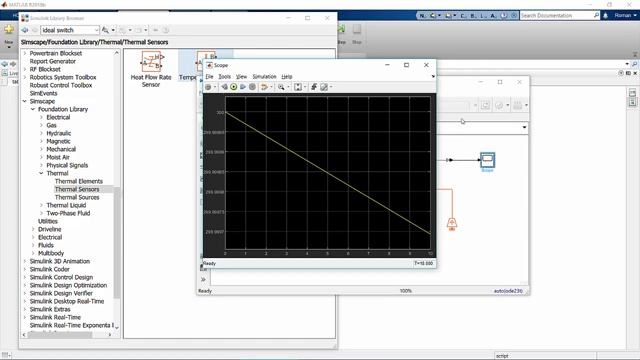The width and height of the screenshot is (640, 360).
Task: Click the Scope toolbar overflow arrow
Action: coord(433,76)
